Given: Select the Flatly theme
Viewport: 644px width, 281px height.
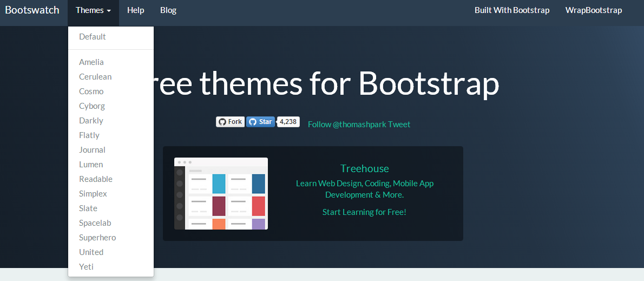Looking at the screenshot, I should coord(89,135).
